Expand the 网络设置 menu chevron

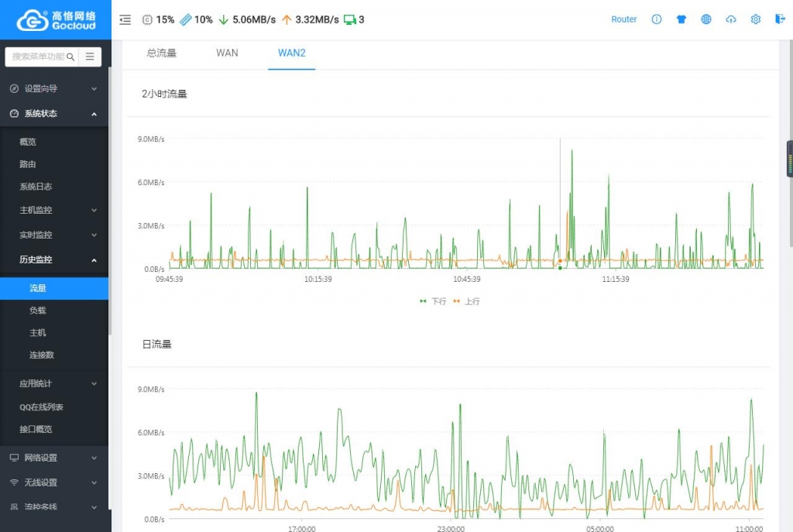pos(94,458)
